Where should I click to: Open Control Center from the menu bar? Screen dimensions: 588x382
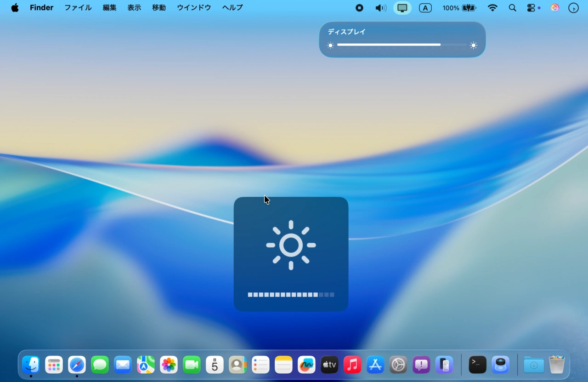[532, 7]
